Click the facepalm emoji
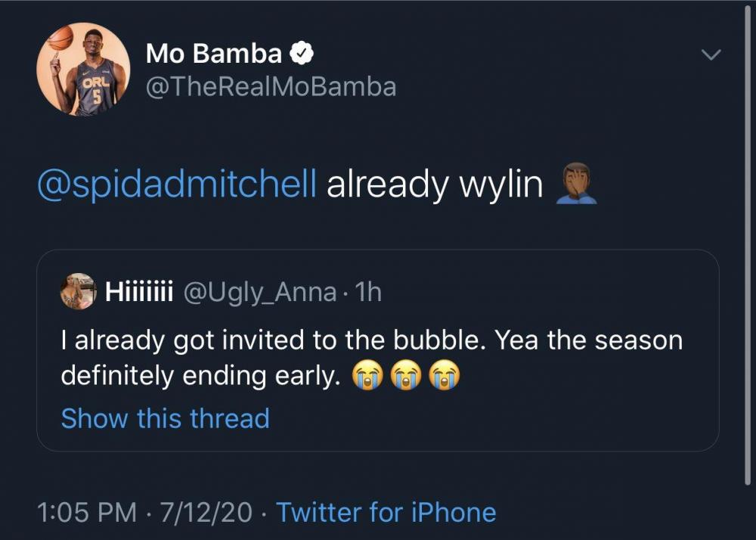Screen dimensions: 756x540 coord(576,184)
